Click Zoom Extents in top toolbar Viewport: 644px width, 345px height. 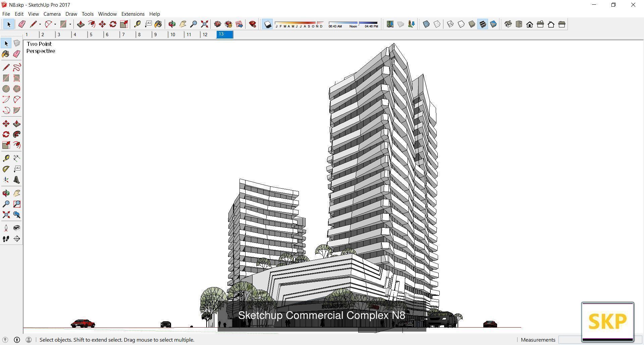pyautogui.click(x=204, y=24)
